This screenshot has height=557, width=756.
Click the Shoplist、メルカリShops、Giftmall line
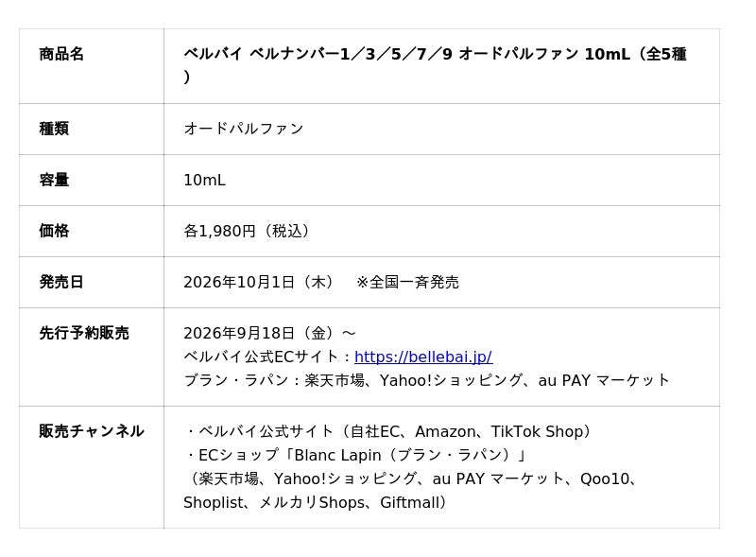pyautogui.click(x=315, y=502)
